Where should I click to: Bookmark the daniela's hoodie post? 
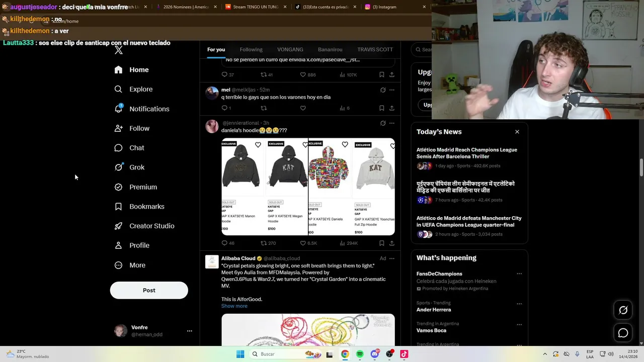tap(382, 243)
